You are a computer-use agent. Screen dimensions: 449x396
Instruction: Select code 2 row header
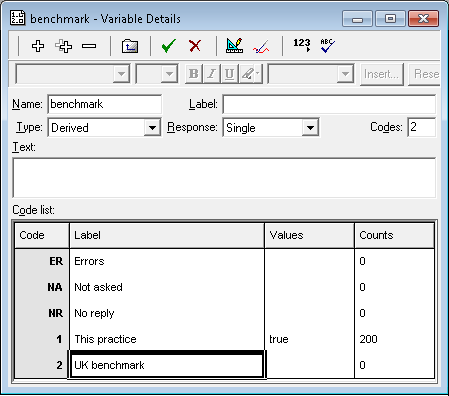42,365
